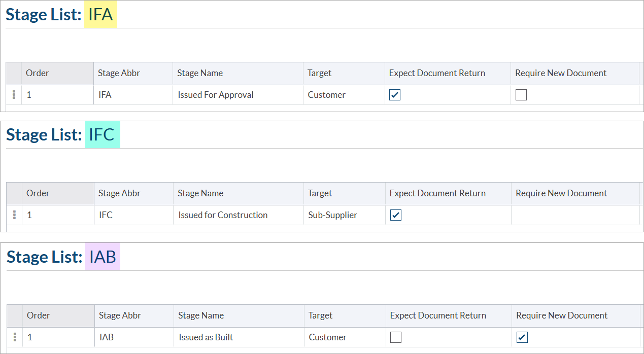Viewport: 644px width, 354px height.
Task: Open Customer target cell in IAB row
Action: tap(328, 337)
